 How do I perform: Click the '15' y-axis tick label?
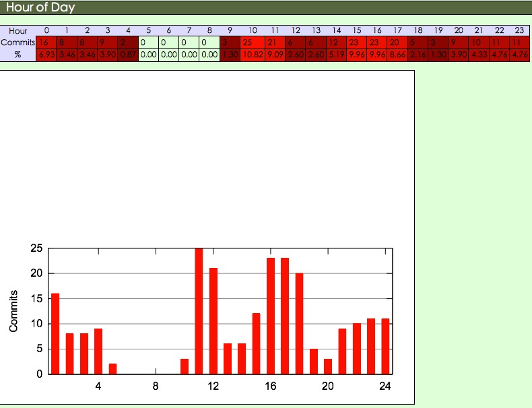(x=36, y=298)
